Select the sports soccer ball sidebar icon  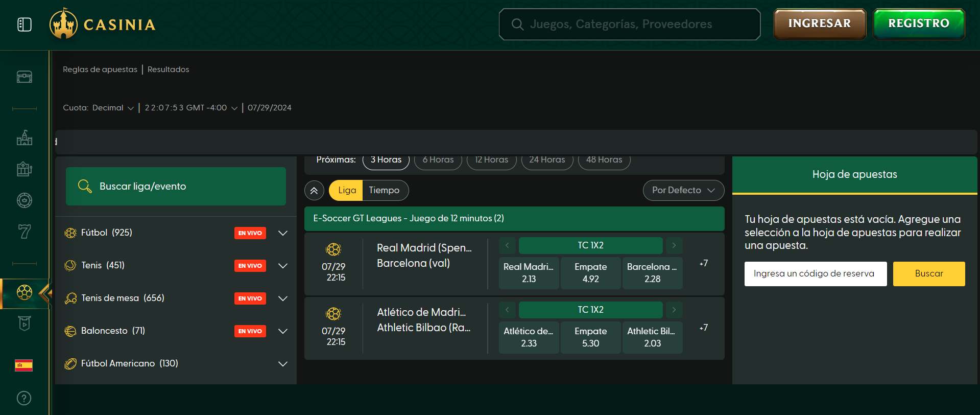(25, 293)
